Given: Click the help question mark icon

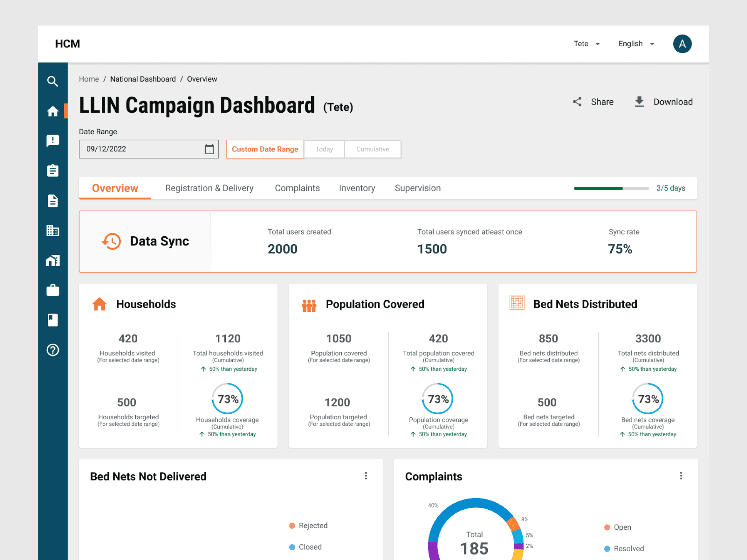Looking at the screenshot, I should click(x=53, y=350).
